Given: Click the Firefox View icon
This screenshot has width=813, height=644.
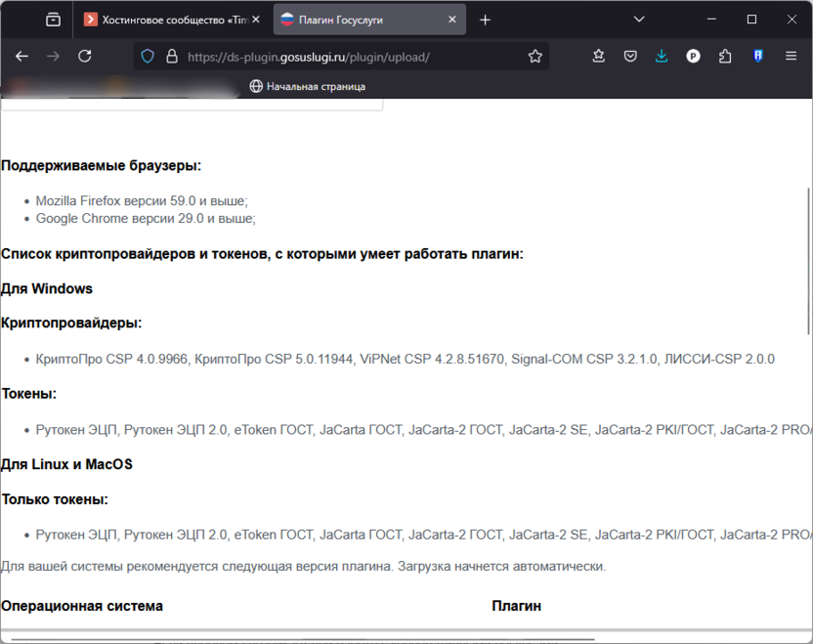Looking at the screenshot, I should (53, 20).
